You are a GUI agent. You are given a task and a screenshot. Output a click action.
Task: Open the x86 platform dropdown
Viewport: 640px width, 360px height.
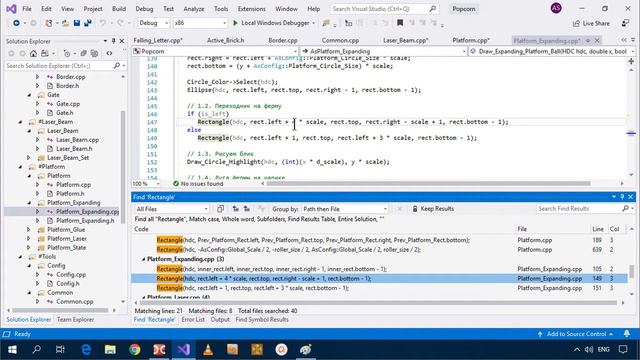(200, 23)
